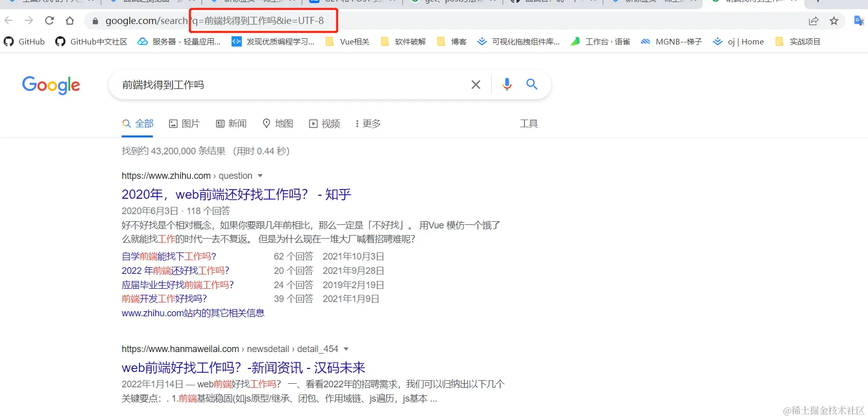Open the 博客 bookmark folder
868x419 pixels.
[x=451, y=41]
